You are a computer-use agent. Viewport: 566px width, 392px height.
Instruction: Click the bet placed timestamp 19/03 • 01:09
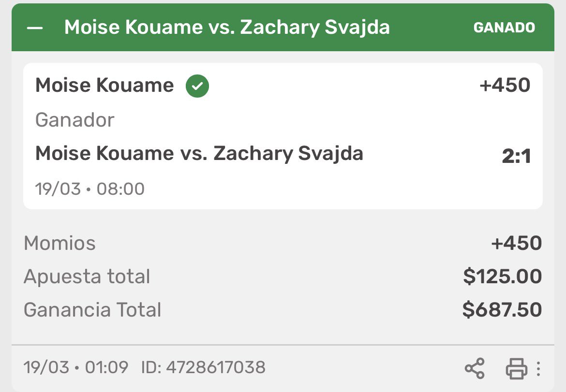(x=76, y=367)
